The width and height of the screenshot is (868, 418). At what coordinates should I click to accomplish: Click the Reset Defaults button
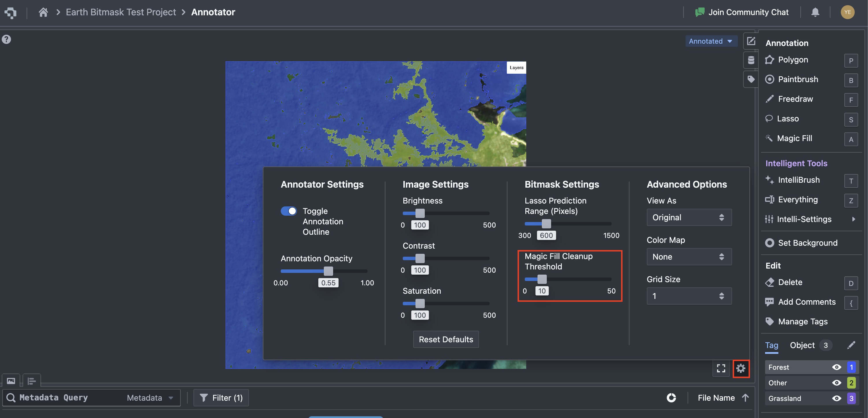[446, 340]
